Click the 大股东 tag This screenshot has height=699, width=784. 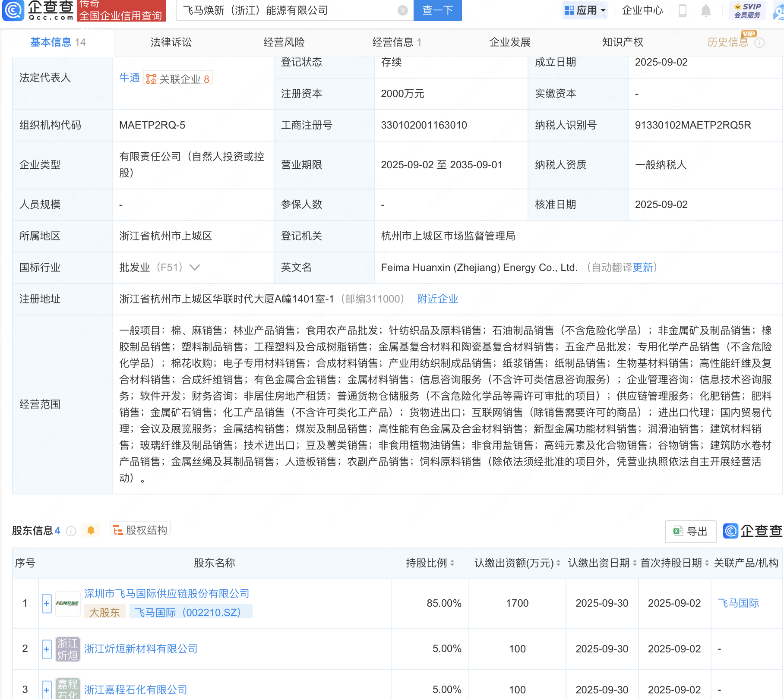104,612
